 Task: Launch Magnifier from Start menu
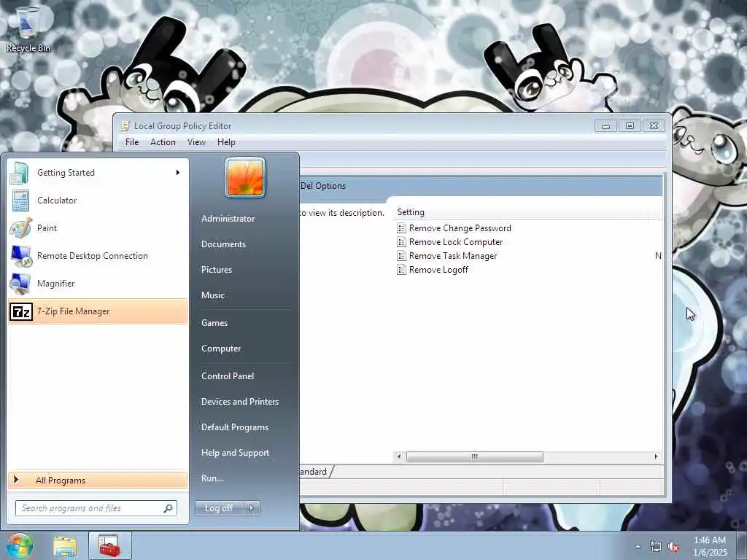click(98, 284)
